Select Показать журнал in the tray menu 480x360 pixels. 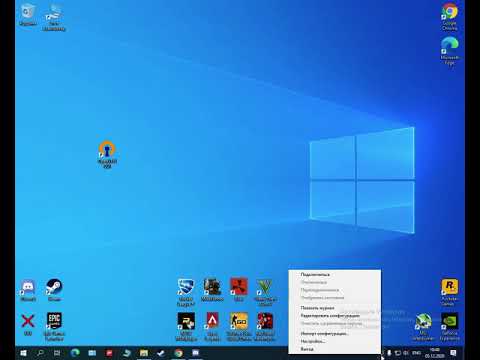click(x=317, y=308)
